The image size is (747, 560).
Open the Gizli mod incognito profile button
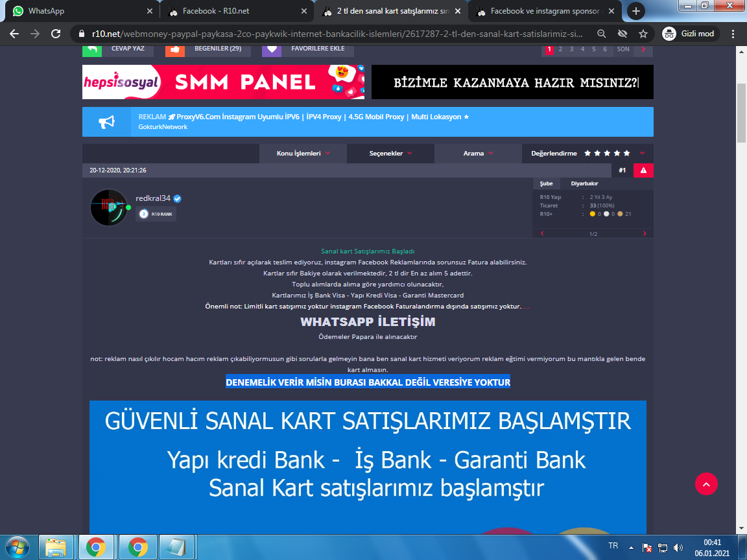point(691,33)
